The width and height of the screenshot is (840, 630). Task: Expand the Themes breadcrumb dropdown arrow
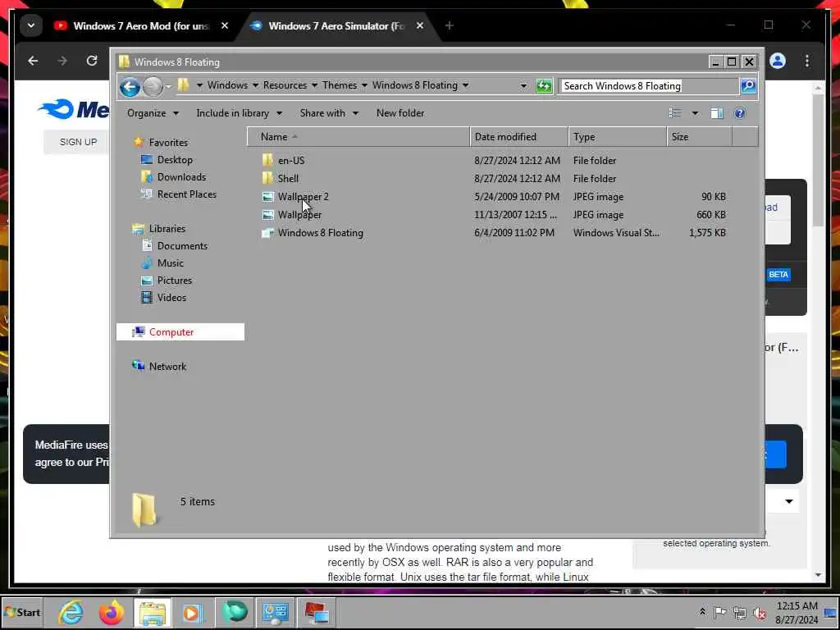point(363,85)
